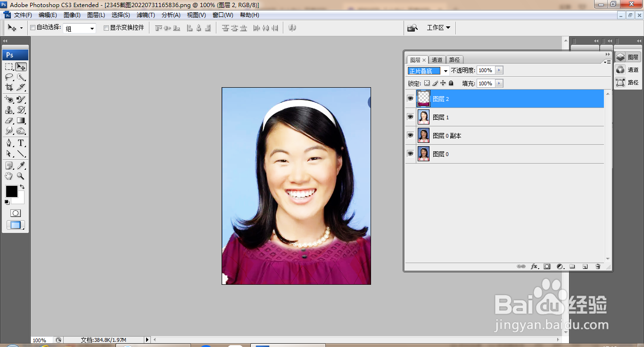Image resolution: width=644 pixels, height=347 pixels.
Task: Open the 滤镜(T) menu
Action: tap(146, 15)
